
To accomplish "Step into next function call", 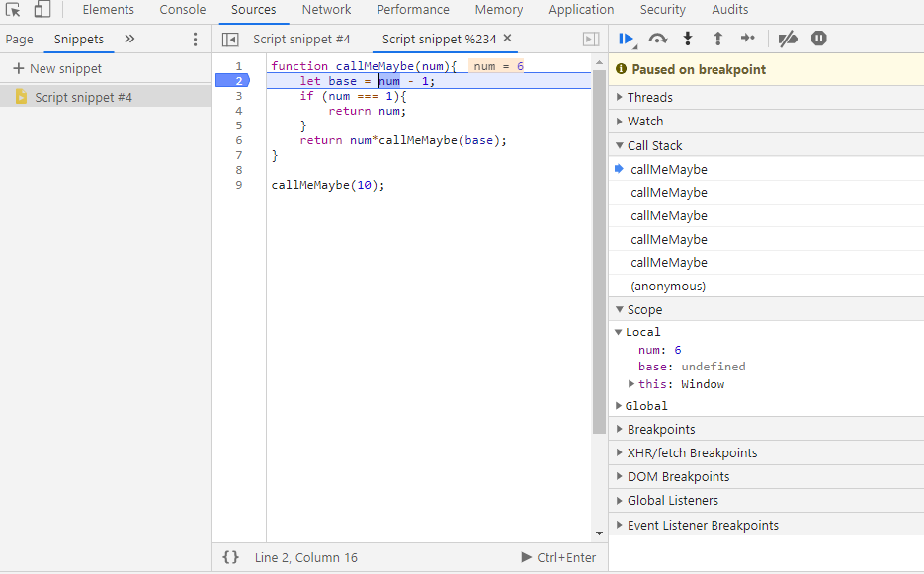I will coord(687,39).
